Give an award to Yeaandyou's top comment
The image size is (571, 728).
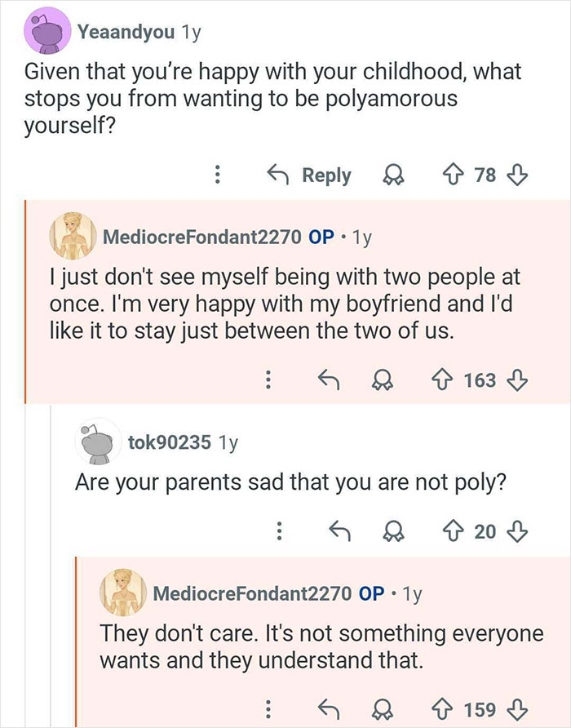(x=395, y=175)
